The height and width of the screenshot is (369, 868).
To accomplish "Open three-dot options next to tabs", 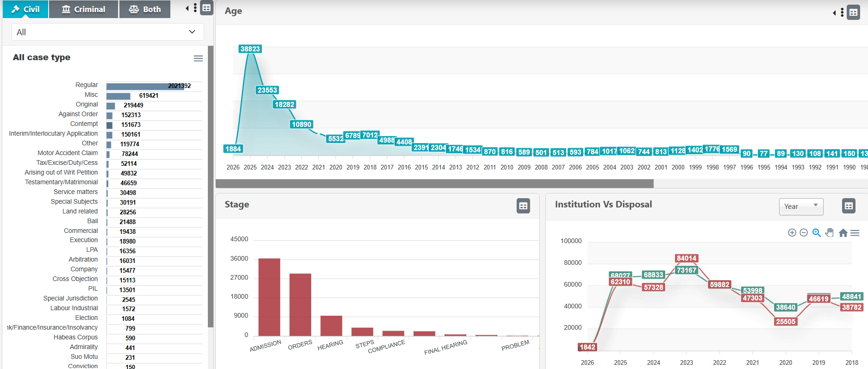I will pyautogui.click(x=195, y=8).
